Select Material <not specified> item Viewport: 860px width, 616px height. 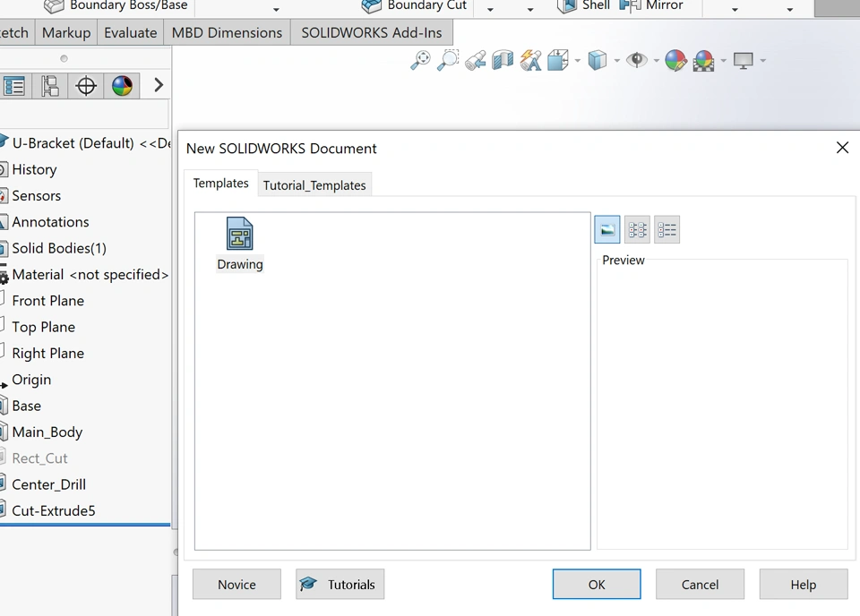coord(84,275)
